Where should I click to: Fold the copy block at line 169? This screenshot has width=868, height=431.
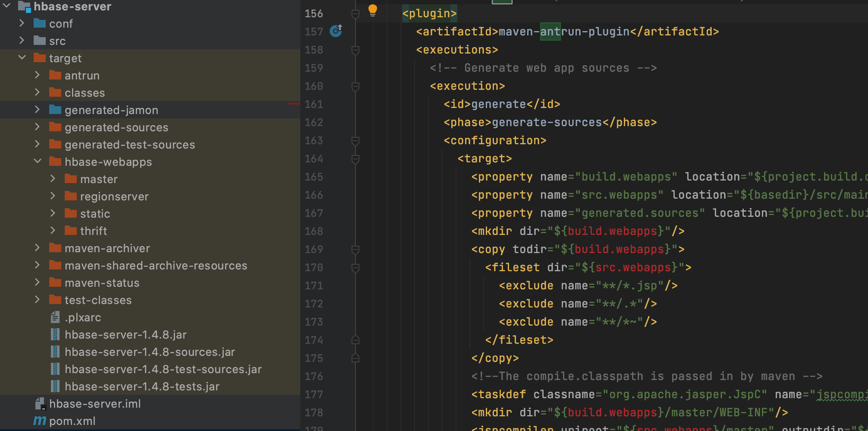[355, 250]
